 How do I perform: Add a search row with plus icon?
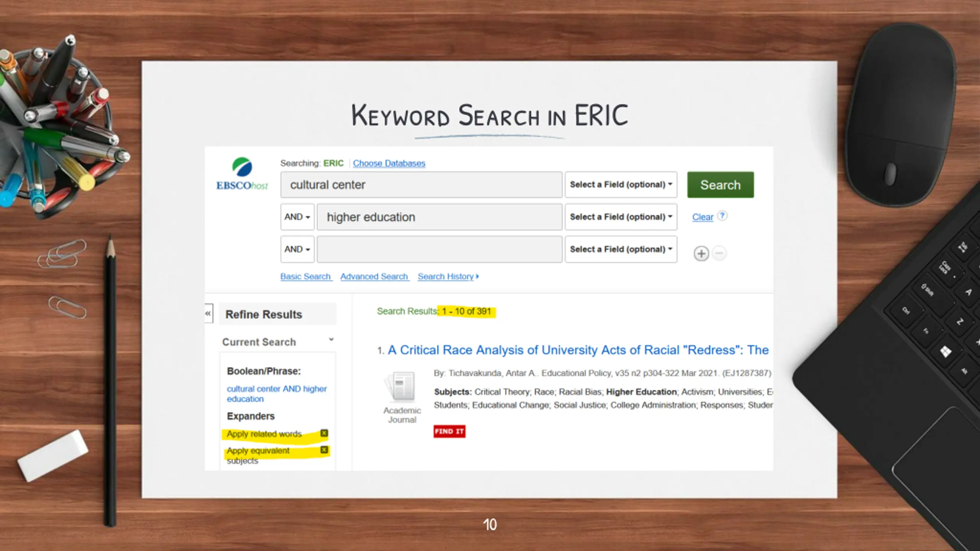tap(701, 253)
